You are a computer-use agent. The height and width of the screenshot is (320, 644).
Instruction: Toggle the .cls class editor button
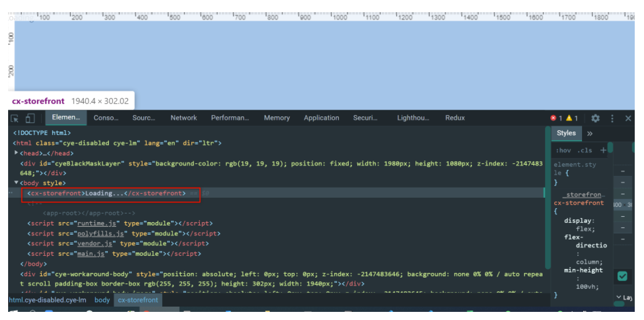pos(585,151)
